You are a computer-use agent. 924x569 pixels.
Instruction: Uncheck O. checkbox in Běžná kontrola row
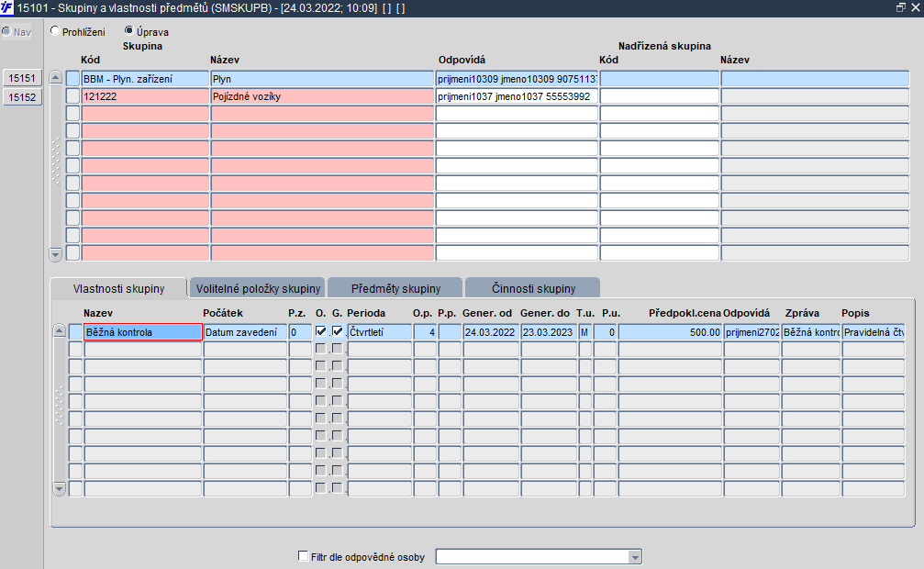(x=320, y=331)
